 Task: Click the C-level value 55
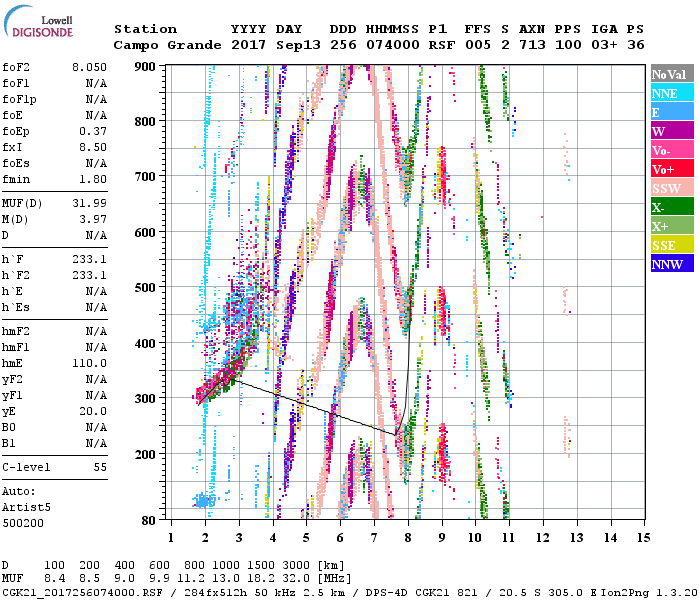[100, 467]
